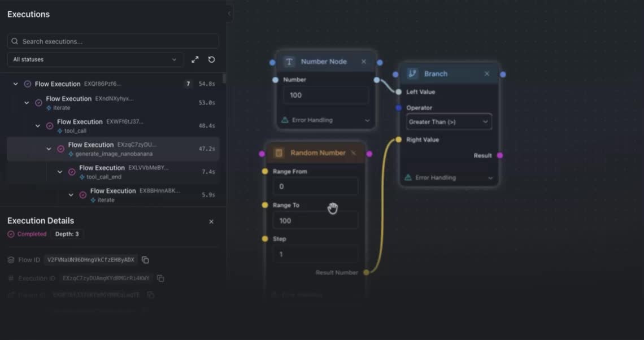Open the Greater Than operator dropdown
This screenshot has width=644, height=340.
coord(449,121)
